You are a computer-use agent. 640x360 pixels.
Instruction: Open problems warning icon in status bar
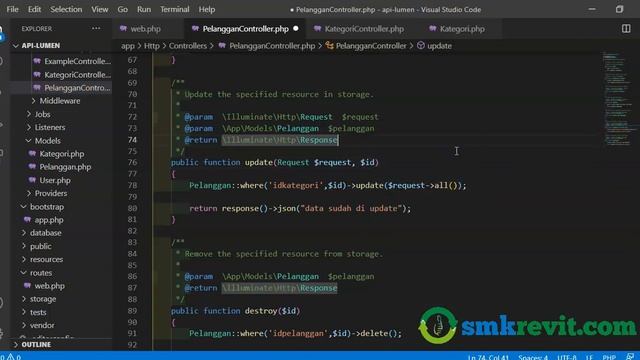point(11,357)
